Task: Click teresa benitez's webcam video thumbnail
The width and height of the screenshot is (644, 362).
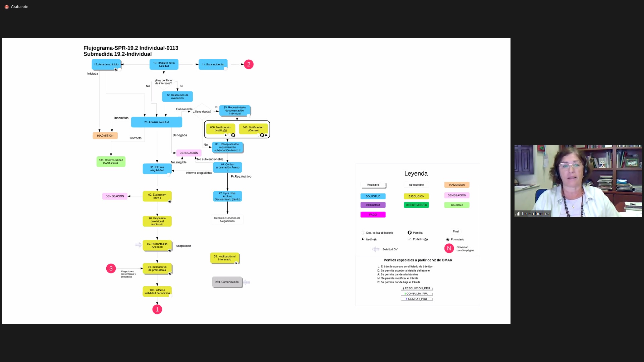Action: pyautogui.click(x=578, y=181)
